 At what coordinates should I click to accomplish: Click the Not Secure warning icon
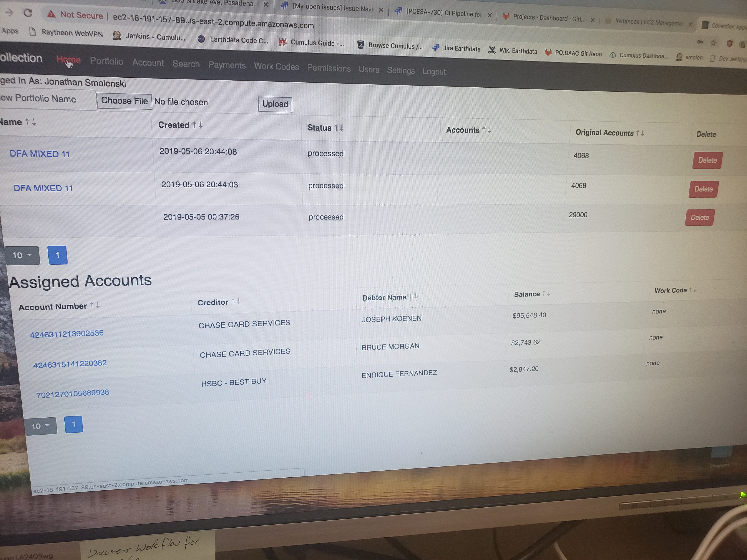[x=51, y=14]
